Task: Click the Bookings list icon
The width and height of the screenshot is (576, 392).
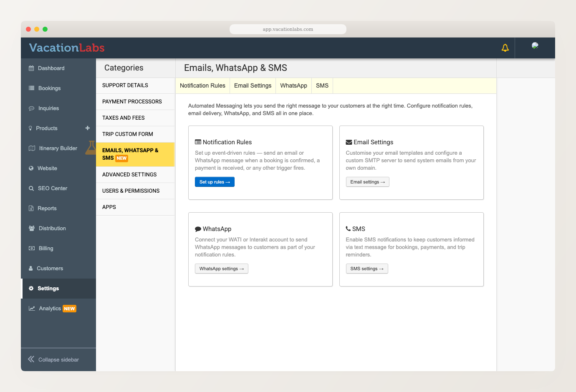Action: (31, 88)
